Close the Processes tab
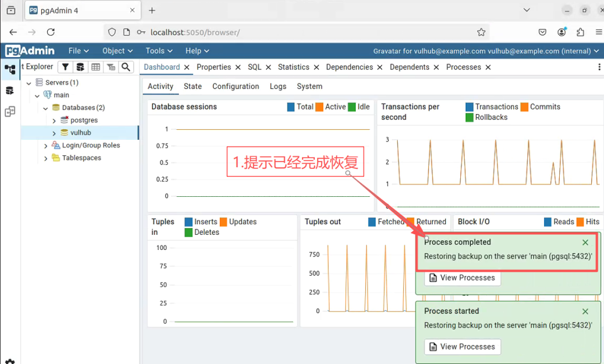The width and height of the screenshot is (604, 364). click(x=488, y=68)
